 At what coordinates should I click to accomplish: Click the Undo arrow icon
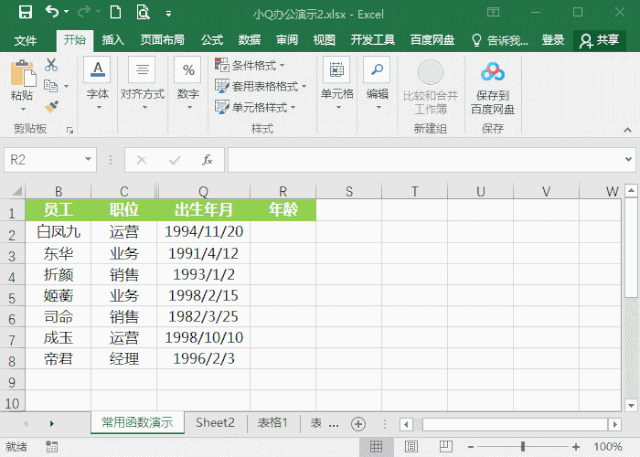coord(52,11)
